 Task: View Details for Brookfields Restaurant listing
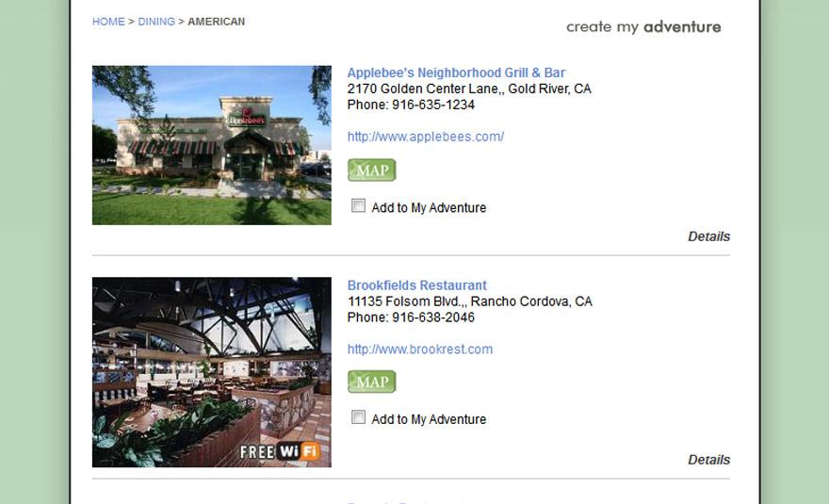pyautogui.click(x=709, y=460)
